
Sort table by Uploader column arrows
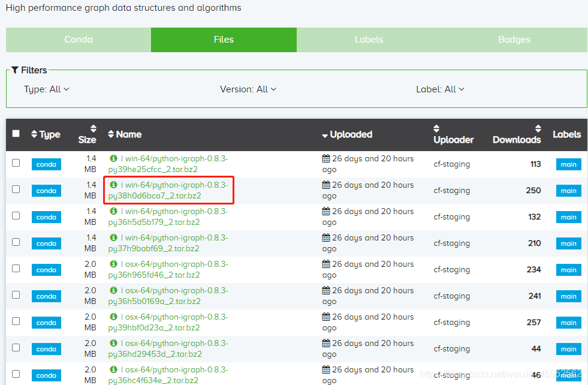[436, 128]
